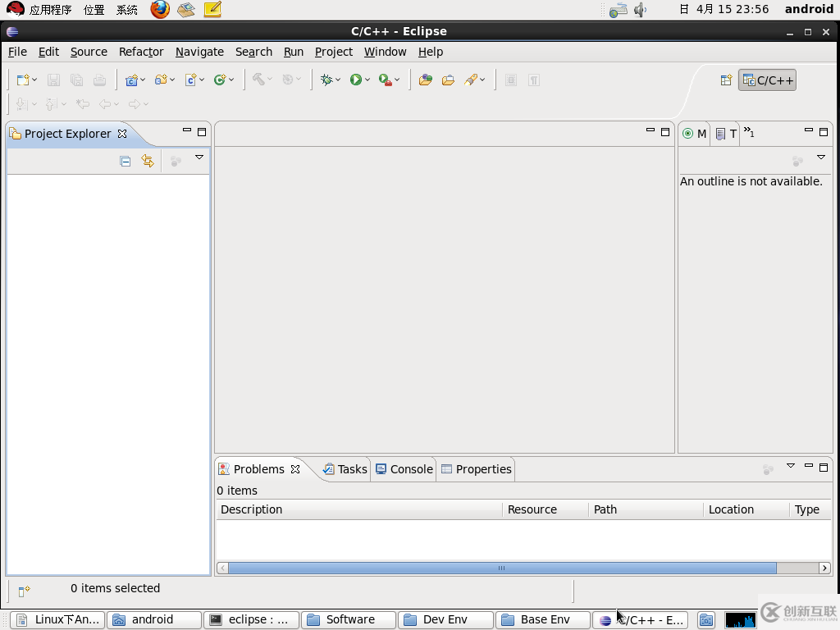Click the New C++ Class icon

[220, 80]
